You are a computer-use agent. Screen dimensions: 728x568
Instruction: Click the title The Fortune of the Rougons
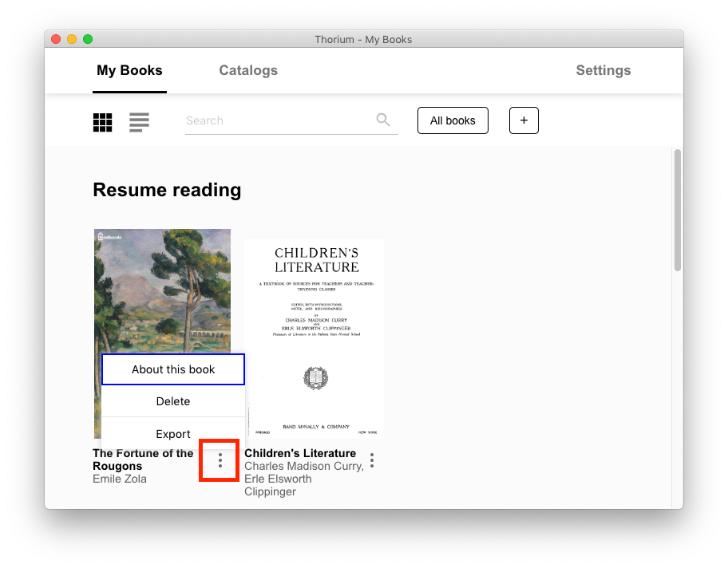coord(143,460)
